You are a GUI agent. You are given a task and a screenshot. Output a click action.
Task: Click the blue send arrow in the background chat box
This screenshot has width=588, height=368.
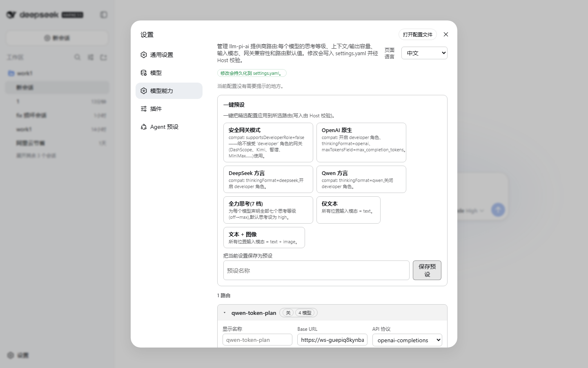click(498, 210)
